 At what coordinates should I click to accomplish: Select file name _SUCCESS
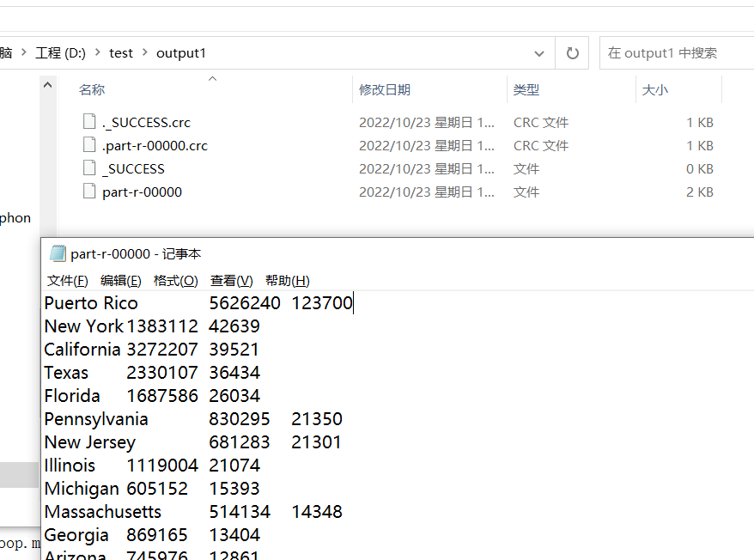click(133, 169)
